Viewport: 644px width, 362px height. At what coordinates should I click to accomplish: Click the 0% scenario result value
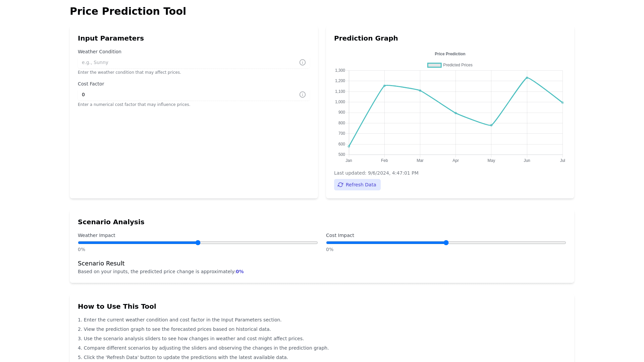pos(239,271)
